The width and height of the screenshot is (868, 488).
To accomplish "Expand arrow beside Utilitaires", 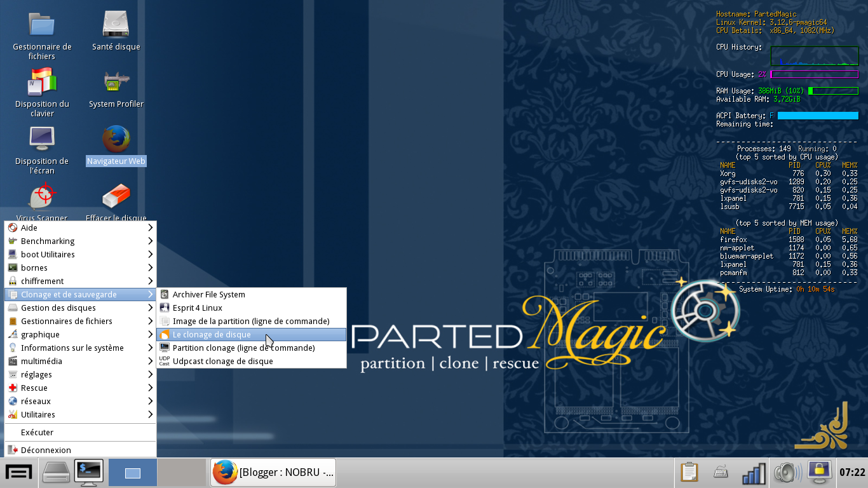I will click(x=151, y=414).
